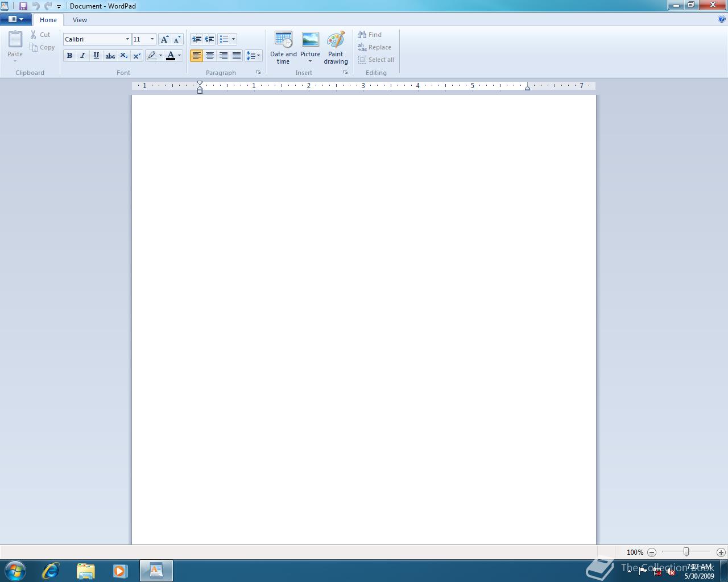
Task: Click Grow font icon
Action: point(164,39)
